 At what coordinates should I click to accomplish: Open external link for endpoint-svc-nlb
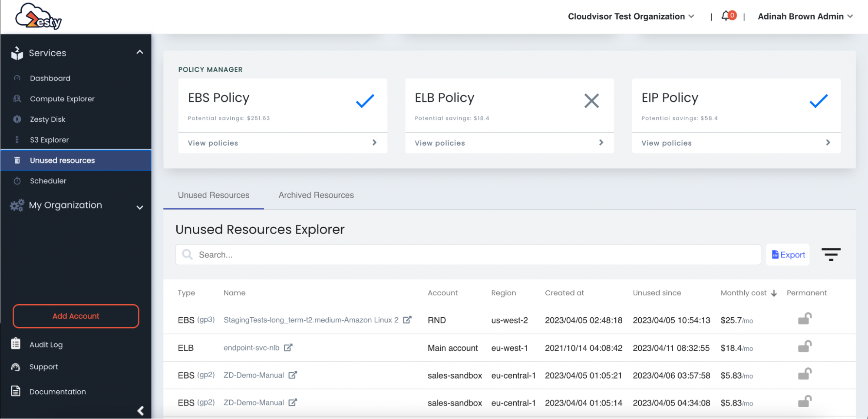tap(288, 348)
